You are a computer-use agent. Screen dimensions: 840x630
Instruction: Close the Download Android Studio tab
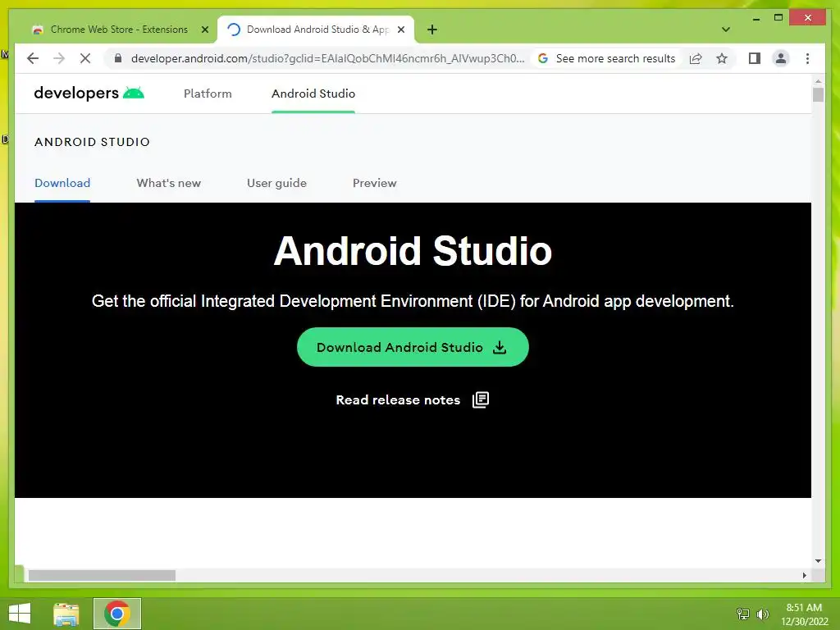400,30
